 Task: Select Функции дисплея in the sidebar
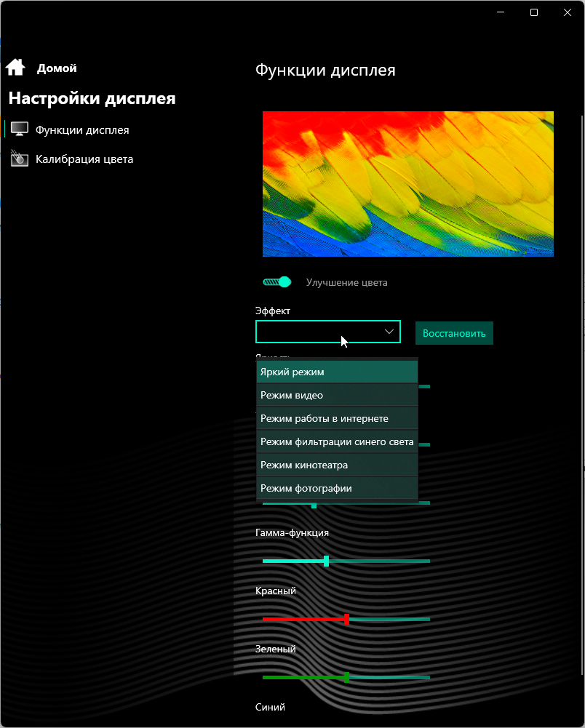[82, 130]
